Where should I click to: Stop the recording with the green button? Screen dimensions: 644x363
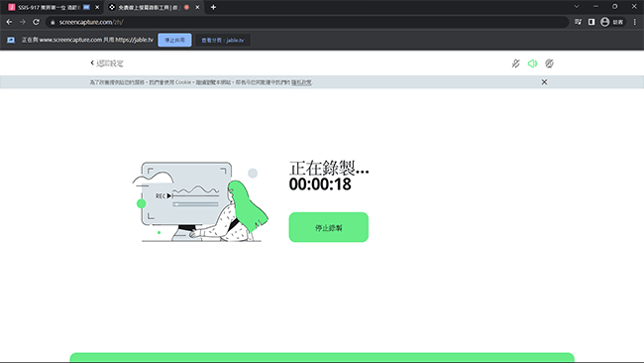(x=329, y=227)
